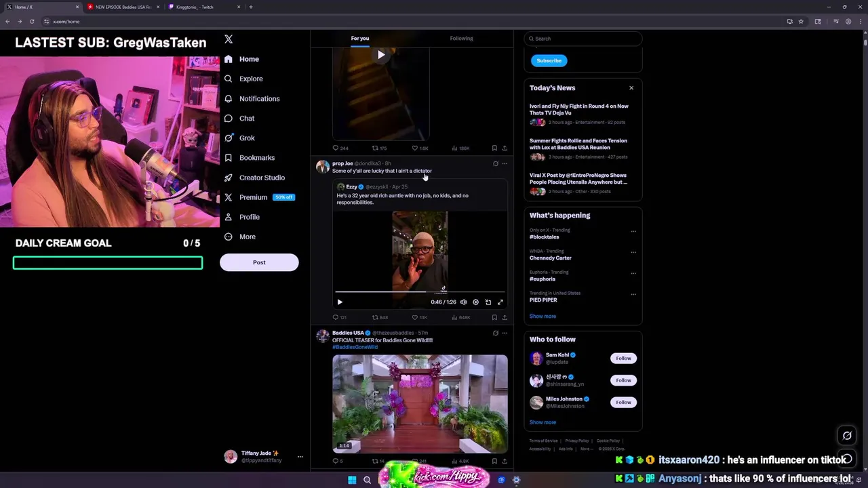Open more menu on Baddies USA post
This screenshot has width=868, height=488.
pos(505,333)
